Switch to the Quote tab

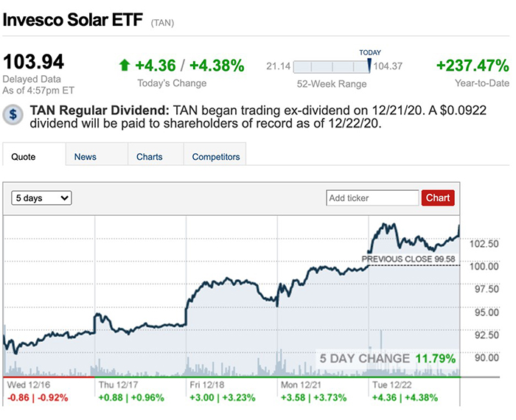click(23, 156)
